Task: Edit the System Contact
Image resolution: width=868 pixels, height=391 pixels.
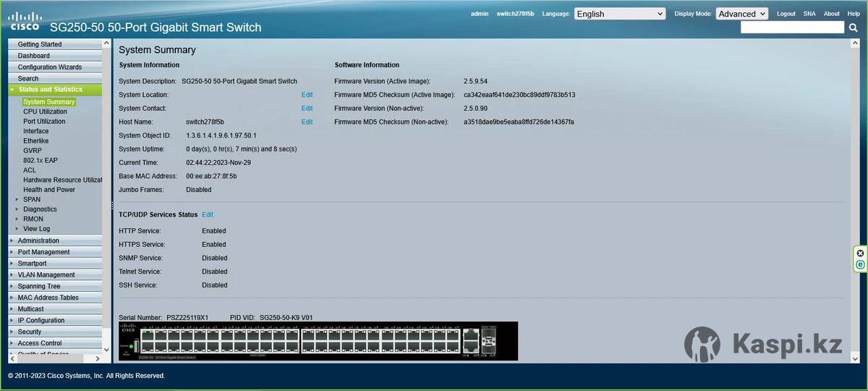Action: click(307, 109)
